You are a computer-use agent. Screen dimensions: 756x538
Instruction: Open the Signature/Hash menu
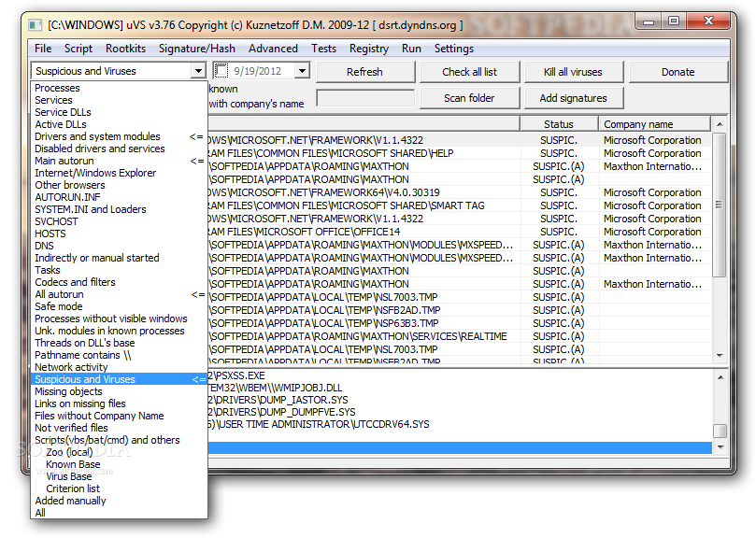point(197,49)
